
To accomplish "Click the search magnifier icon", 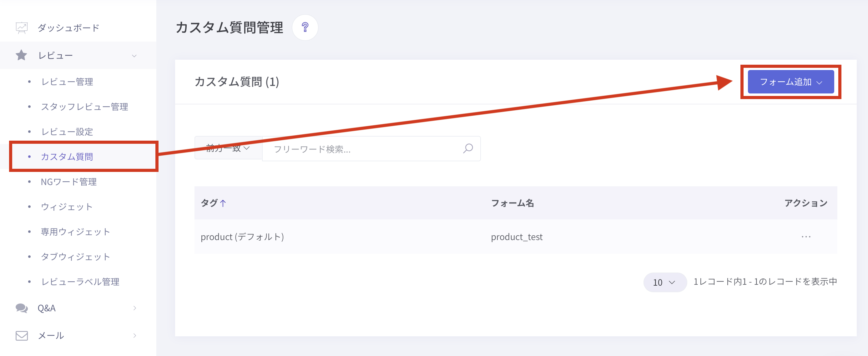I will pyautogui.click(x=468, y=148).
